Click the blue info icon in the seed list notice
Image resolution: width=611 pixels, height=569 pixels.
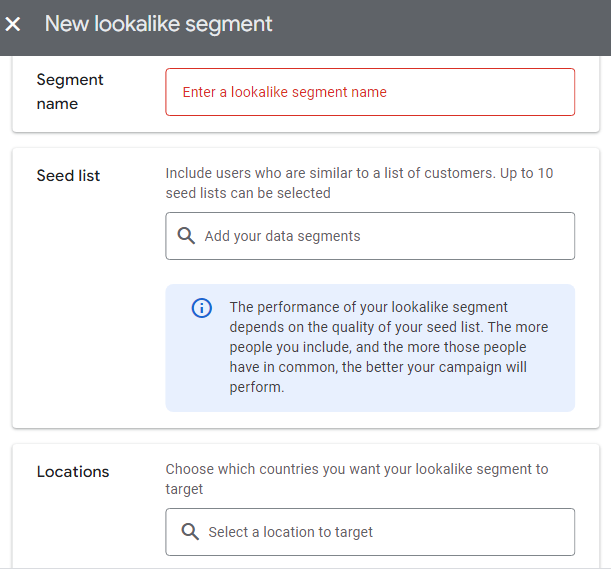pos(201,308)
